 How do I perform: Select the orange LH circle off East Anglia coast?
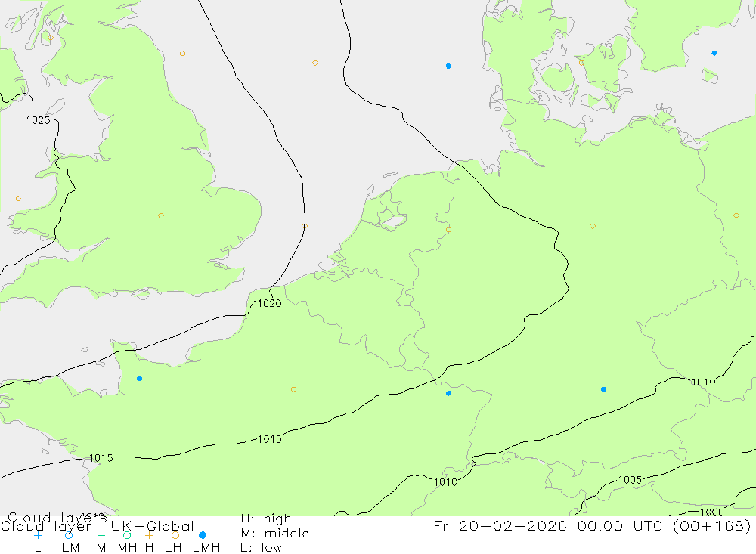pyautogui.click(x=304, y=226)
